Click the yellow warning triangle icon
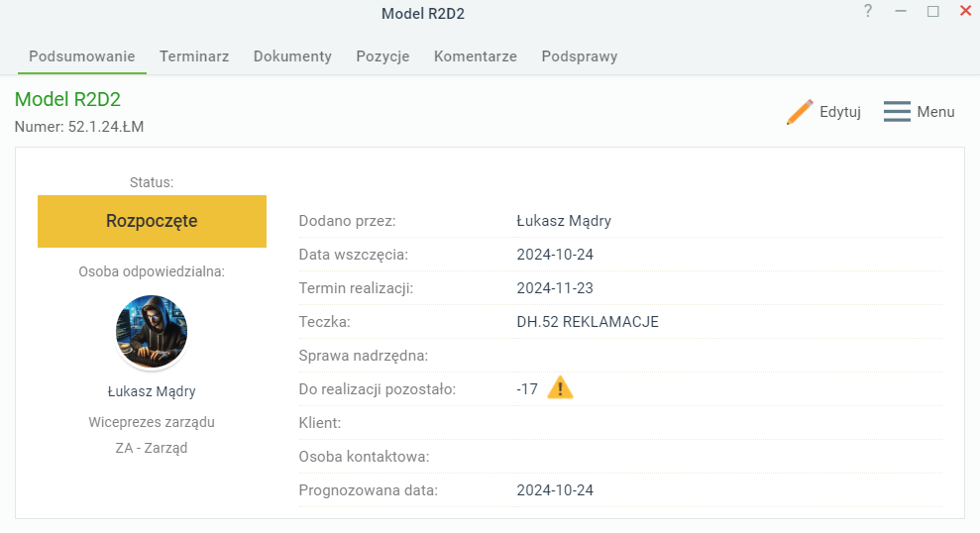The width and height of the screenshot is (980, 533). [560, 388]
